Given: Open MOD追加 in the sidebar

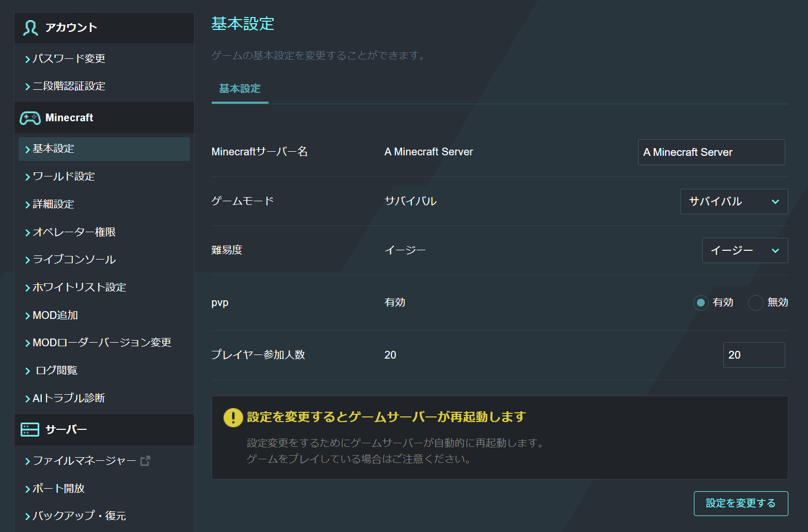Looking at the screenshot, I should tap(55, 315).
